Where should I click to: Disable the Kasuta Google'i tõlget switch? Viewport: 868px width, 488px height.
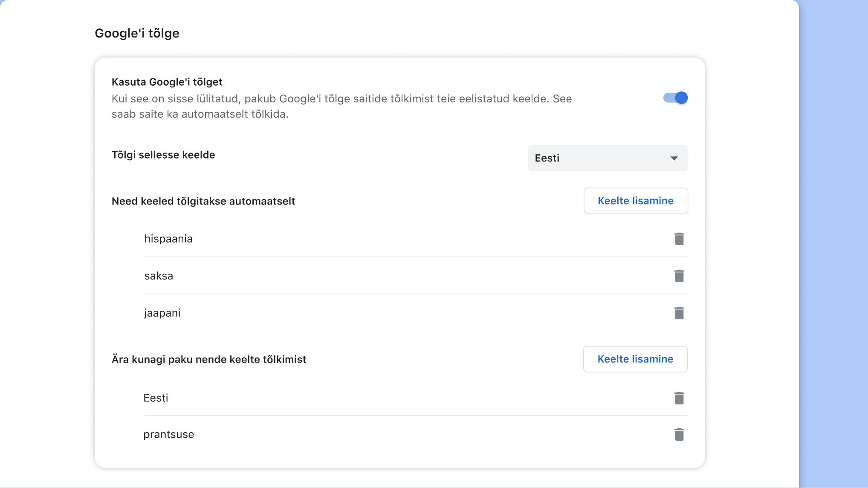coord(675,98)
